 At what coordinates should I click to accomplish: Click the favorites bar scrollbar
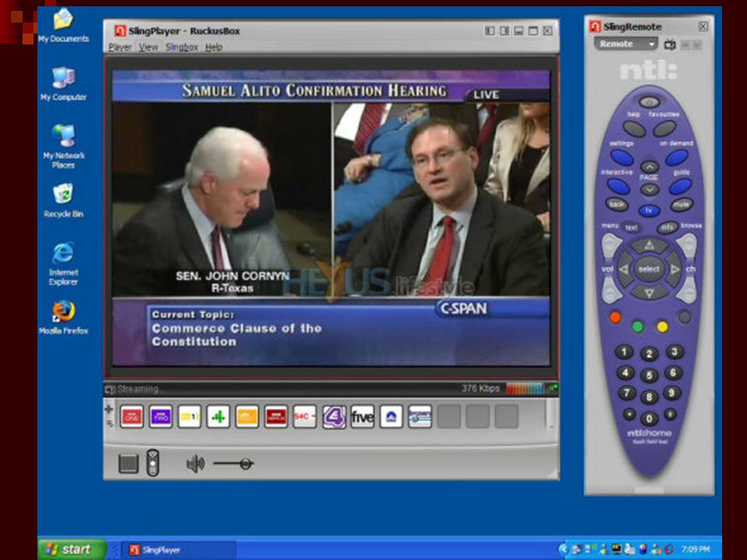tap(549, 415)
